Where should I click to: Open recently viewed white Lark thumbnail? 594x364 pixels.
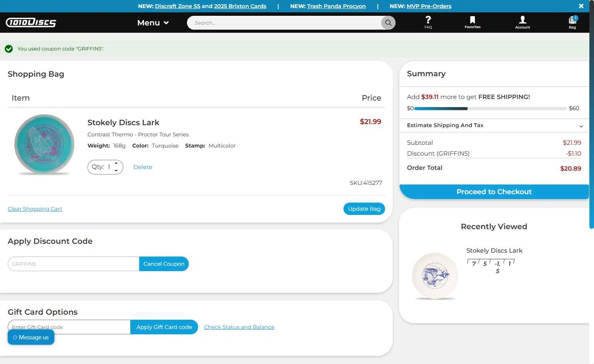point(435,276)
